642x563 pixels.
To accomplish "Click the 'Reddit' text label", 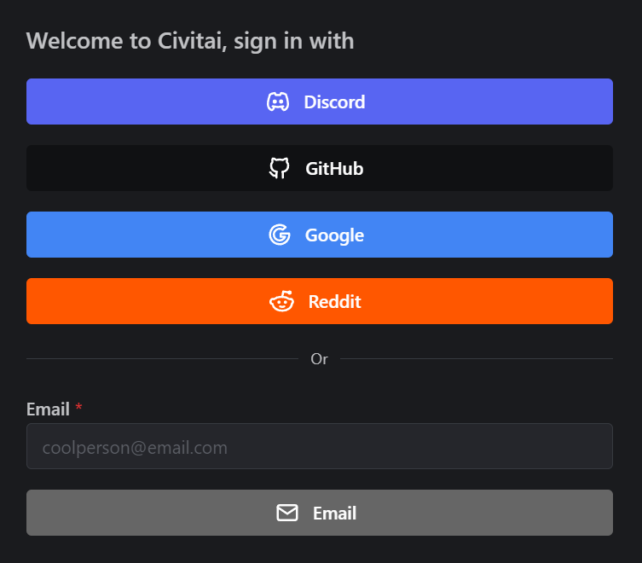I will [335, 302].
